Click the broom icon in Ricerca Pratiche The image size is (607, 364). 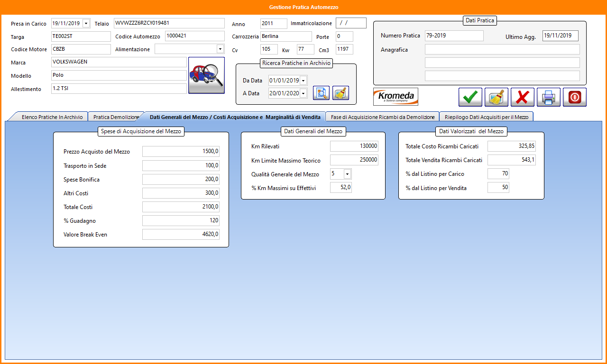340,93
